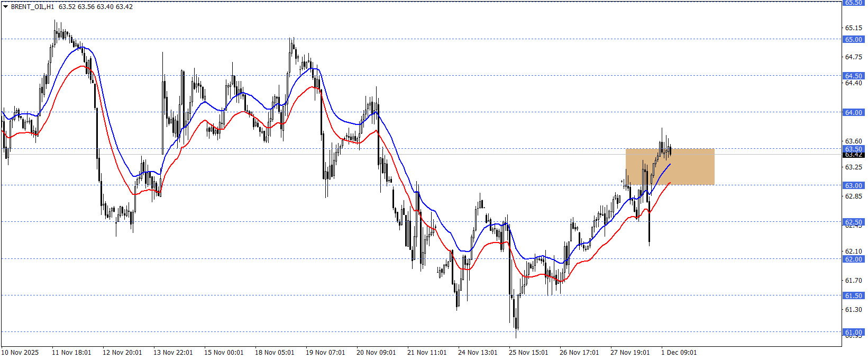Image resolution: width=868 pixels, height=359 pixels.
Task: Click the 21 Nov 11:01 time label
Action: tap(427, 352)
